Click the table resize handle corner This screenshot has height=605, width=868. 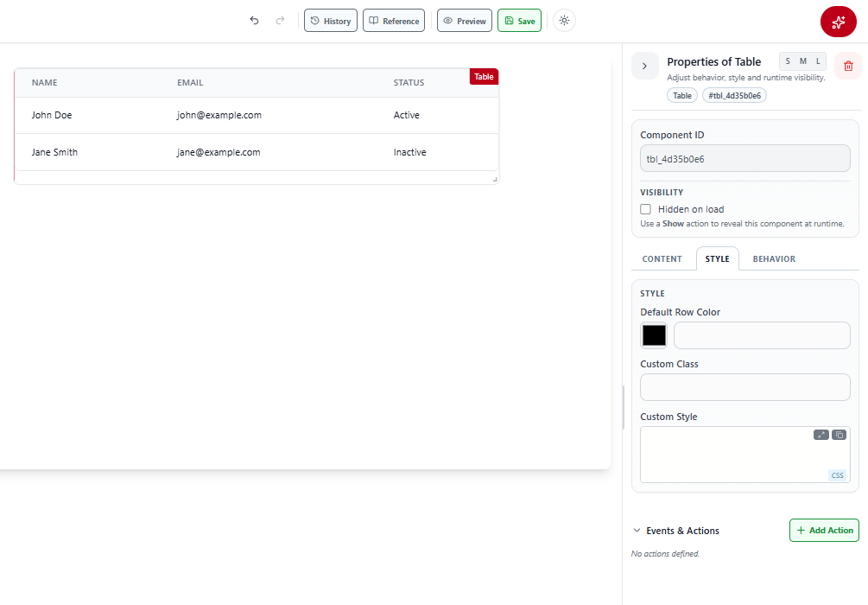[x=495, y=179]
